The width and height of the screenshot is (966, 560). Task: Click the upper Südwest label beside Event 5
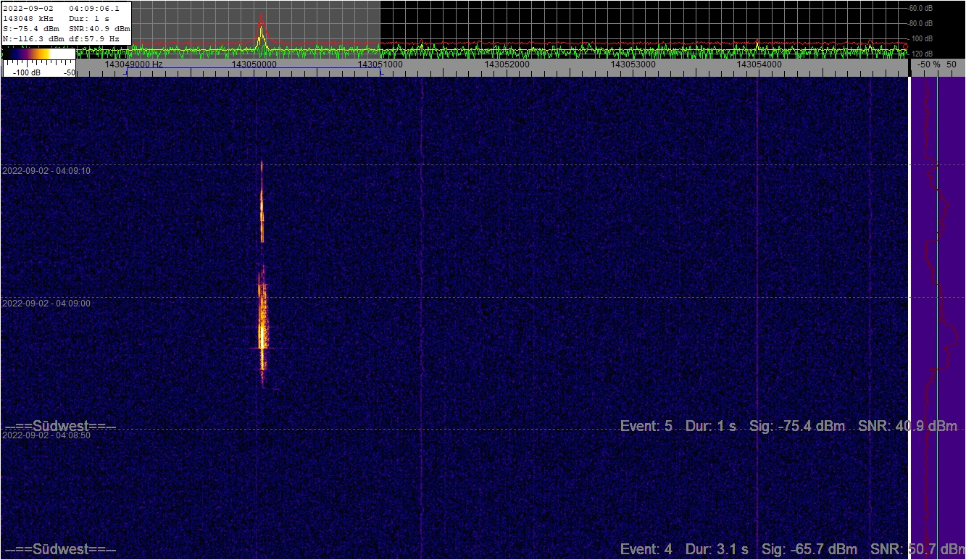pos(60,426)
